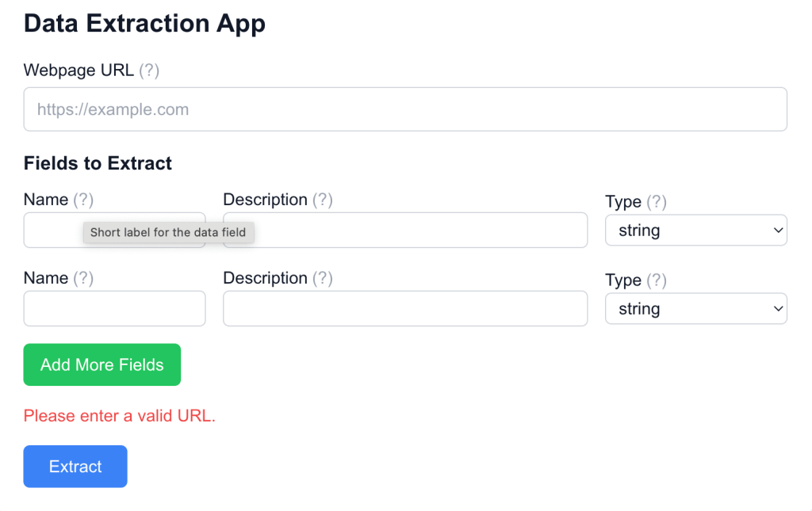Click the red "Please enter a valid URL" message
The image size is (812, 511).
(120, 416)
